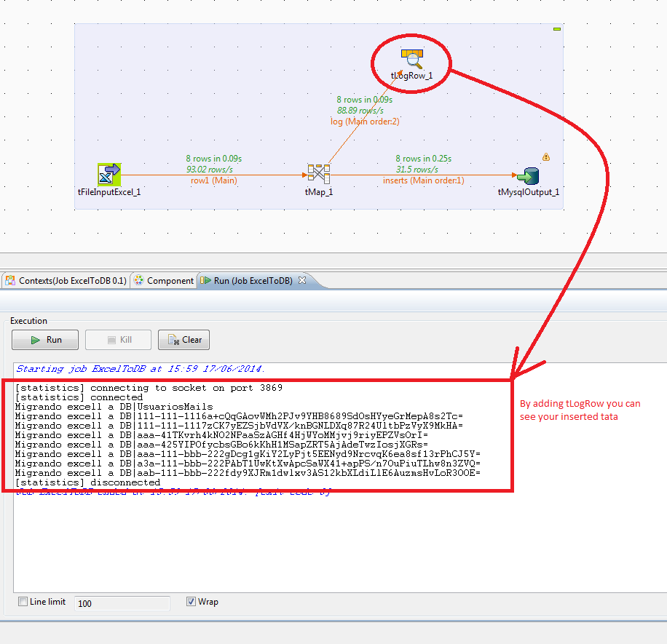
Task: Click the 'DB|UsuariosMails' console line
Action: pos(114,407)
